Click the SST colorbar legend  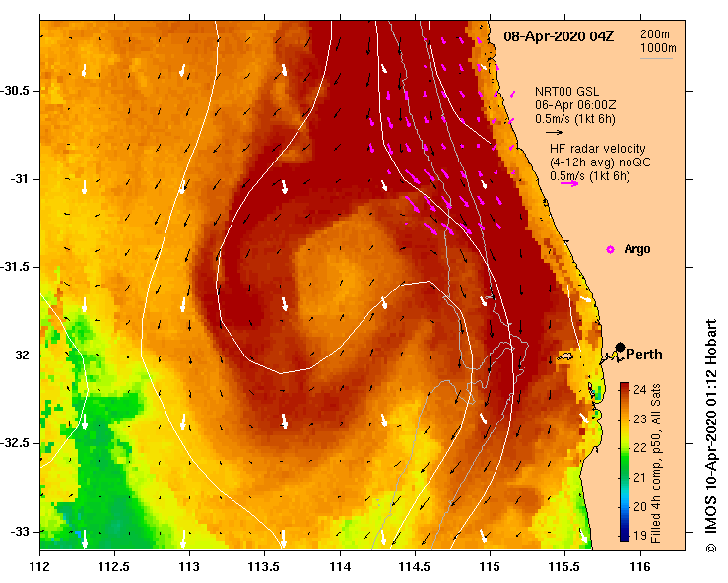625,462
